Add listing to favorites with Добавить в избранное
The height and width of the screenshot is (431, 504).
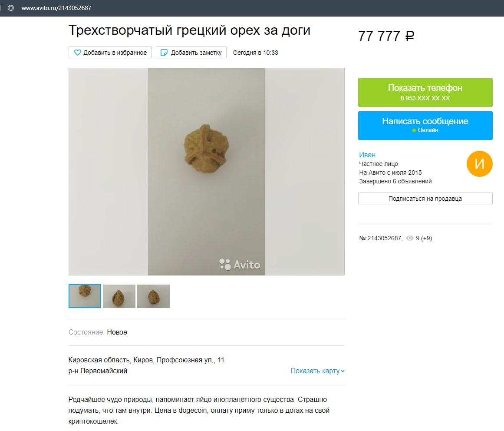point(110,53)
